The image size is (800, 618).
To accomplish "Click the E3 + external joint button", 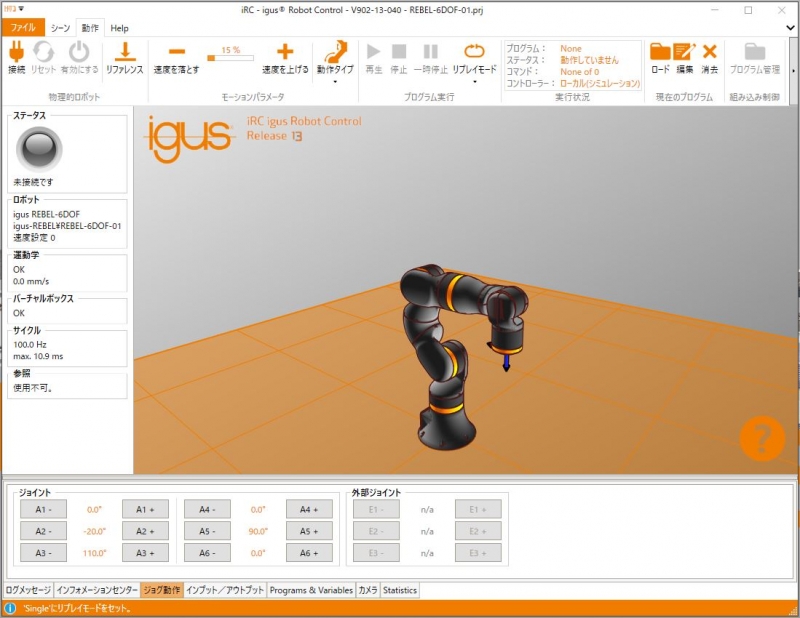I will tap(478, 553).
